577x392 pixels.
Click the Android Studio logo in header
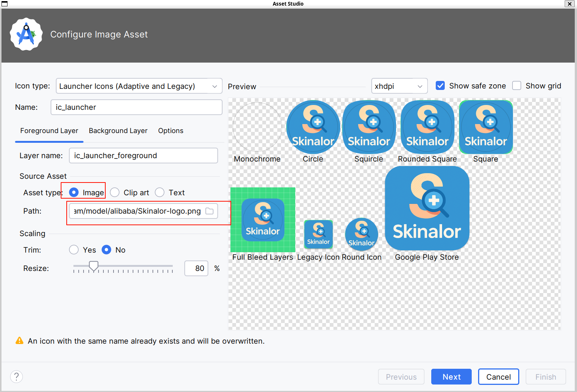[x=26, y=34]
